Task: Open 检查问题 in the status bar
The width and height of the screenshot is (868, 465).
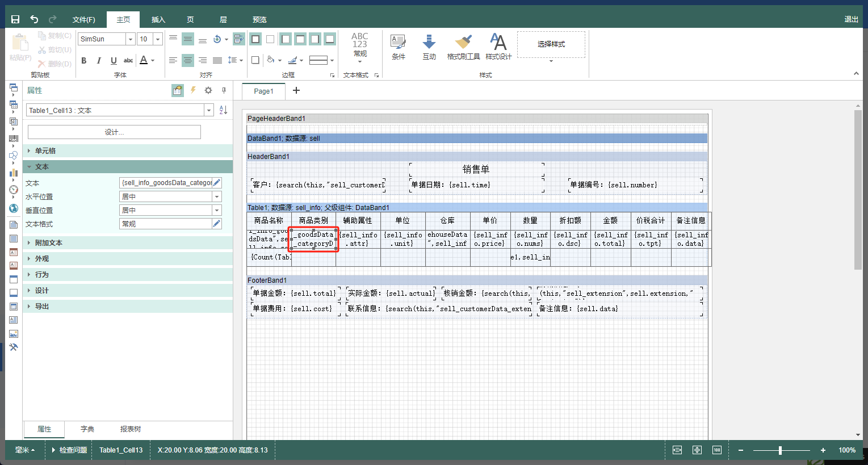Action: pos(70,450)
